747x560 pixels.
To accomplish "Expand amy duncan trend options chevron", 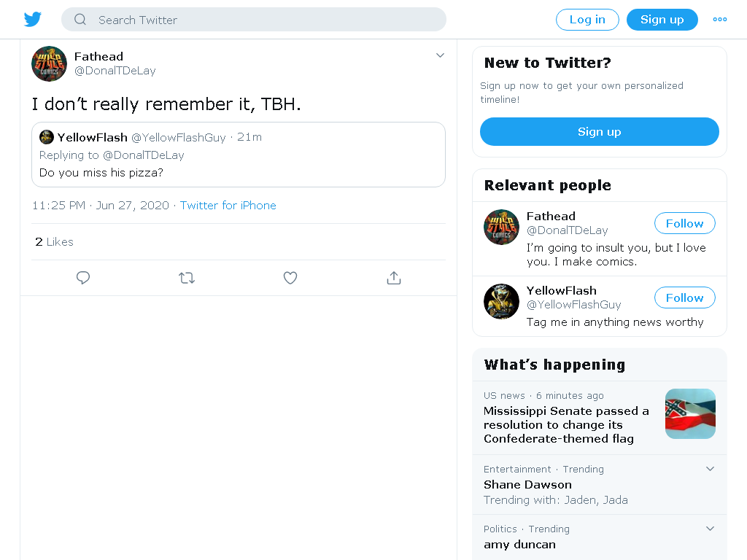I will 710,528.
